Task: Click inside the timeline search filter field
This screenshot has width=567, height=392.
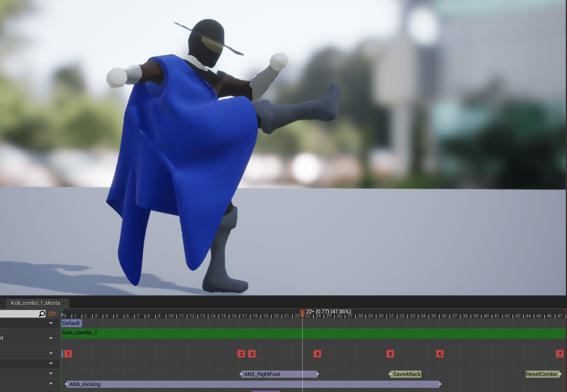Action: point(19,314)
